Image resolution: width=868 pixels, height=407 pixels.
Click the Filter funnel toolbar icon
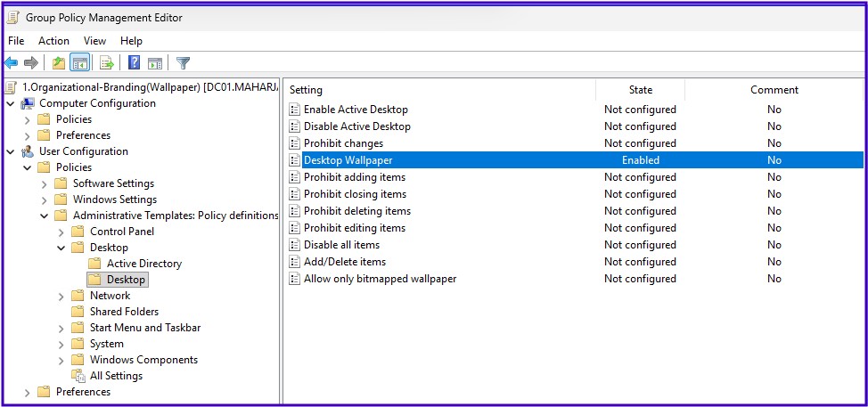coord(183,62)
